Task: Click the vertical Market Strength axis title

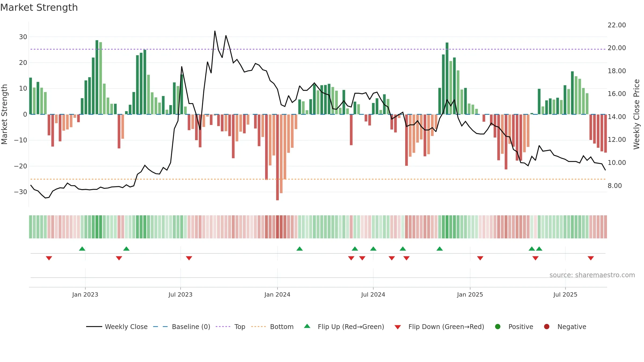Action: (x=4, y=114)
